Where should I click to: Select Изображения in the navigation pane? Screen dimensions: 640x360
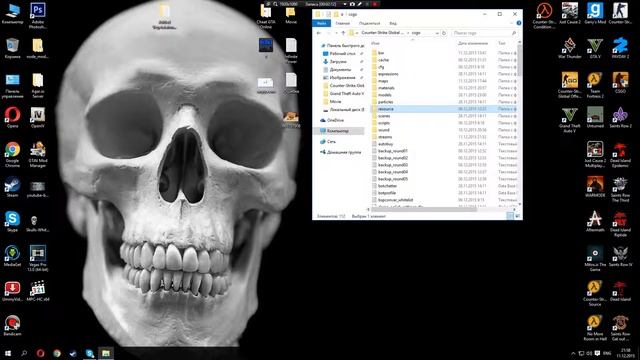click(342, 78)
